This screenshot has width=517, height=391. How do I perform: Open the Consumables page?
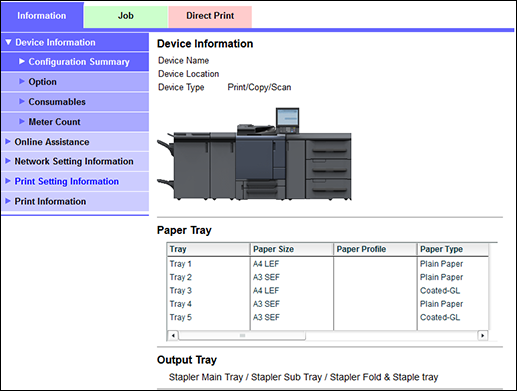click(57, 102)
